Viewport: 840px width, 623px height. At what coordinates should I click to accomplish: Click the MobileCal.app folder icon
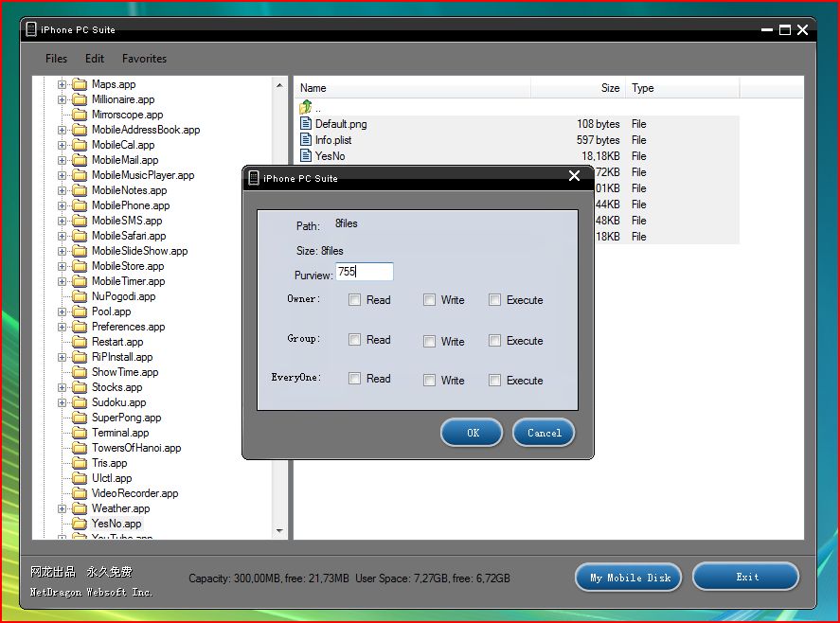80,145
